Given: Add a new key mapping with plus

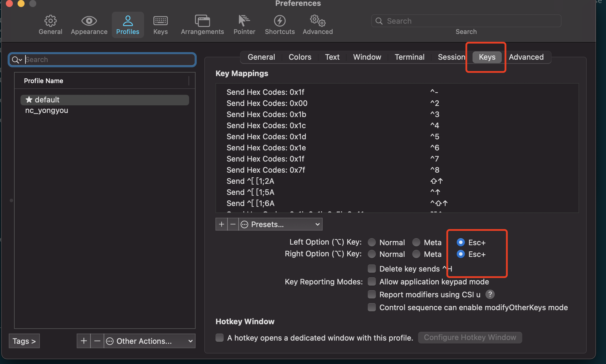Looking at the screenshot, I should [222, 224].
